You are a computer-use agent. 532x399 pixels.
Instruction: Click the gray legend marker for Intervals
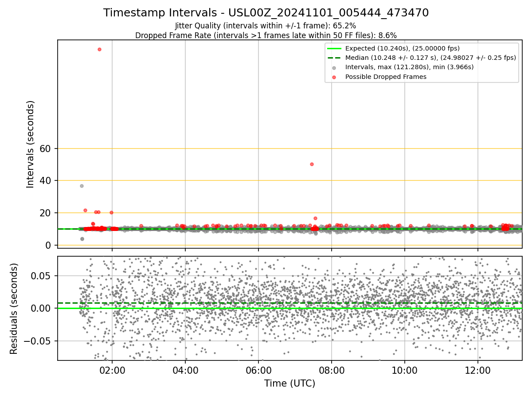(x=334, y=67)
